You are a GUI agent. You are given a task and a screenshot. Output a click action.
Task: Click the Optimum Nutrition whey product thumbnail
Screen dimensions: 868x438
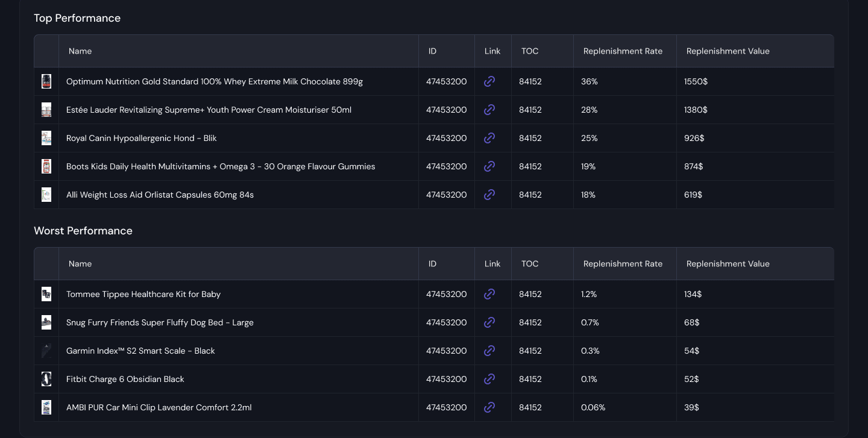pyautogui.click(x=46, y=81)
